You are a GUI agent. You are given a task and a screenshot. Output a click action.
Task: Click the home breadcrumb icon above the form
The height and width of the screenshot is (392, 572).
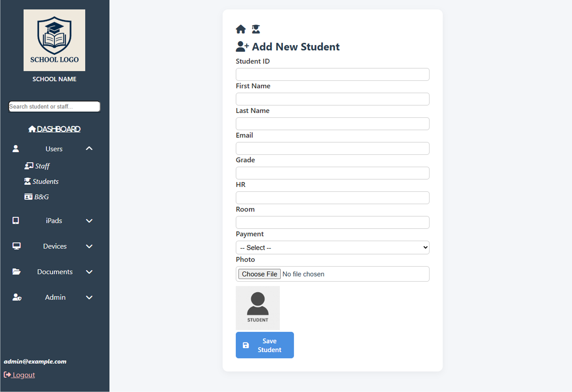point(241,29)
